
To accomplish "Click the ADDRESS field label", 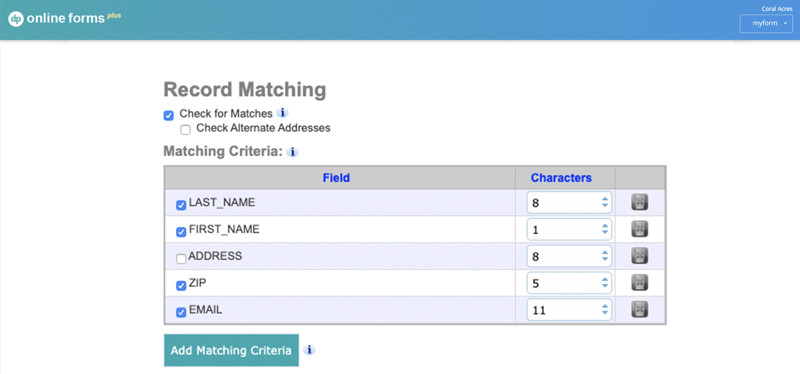I will click(215, 256).
